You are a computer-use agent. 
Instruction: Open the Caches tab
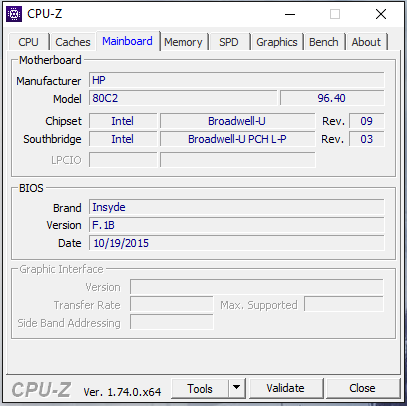(x=73, y=42)
